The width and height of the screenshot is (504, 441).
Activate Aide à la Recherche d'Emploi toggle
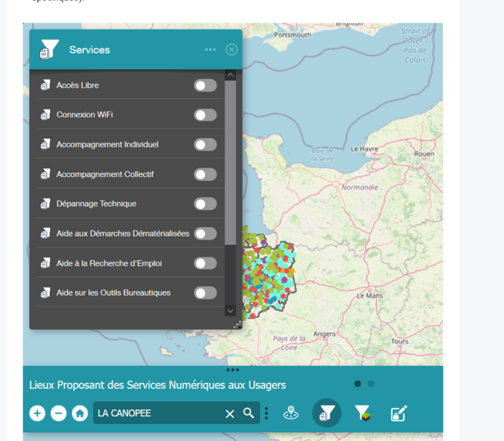click(x=205, y=263)
